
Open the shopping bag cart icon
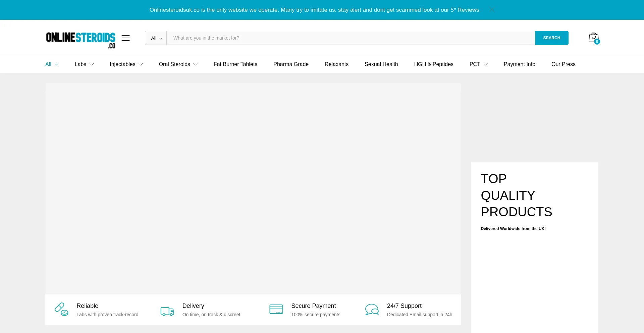tap(593, 38)
